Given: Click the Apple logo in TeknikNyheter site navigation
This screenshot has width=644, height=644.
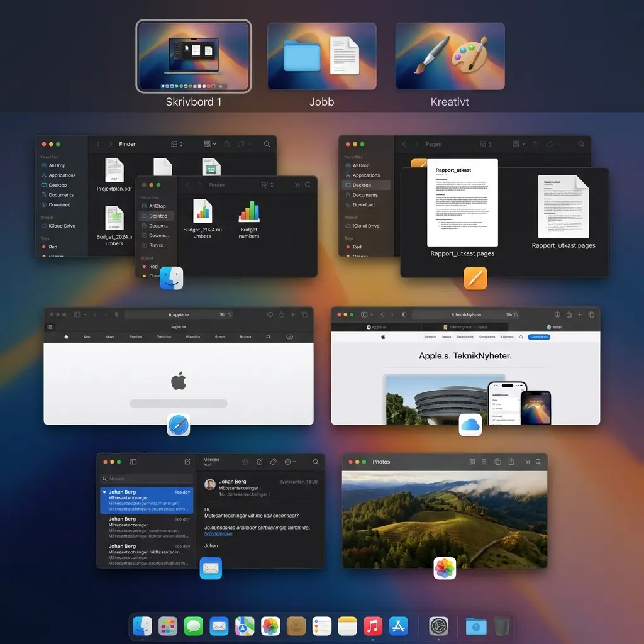Looking at the screenshot, I should click(x=383, y=337).
